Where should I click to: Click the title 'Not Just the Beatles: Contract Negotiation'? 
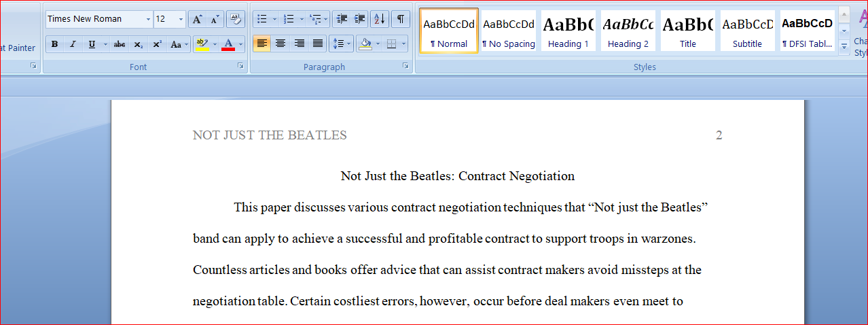coord(458,176)
